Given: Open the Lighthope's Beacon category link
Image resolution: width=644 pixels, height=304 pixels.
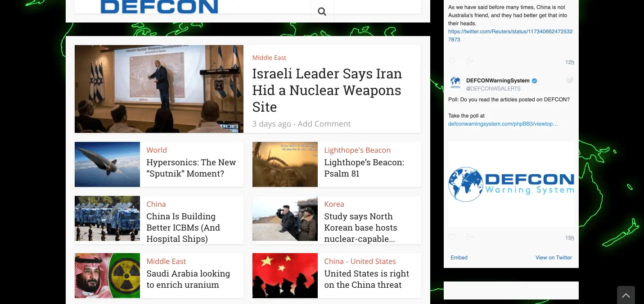Looking at the screenshot, I should coord(357,150).
